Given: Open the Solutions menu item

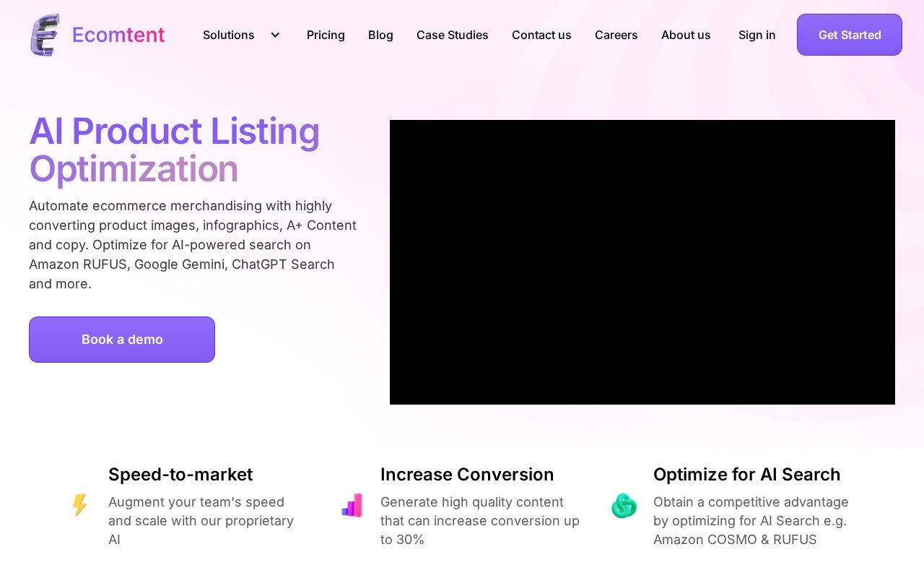Looking at the screenshot, I should coord(228,35).
